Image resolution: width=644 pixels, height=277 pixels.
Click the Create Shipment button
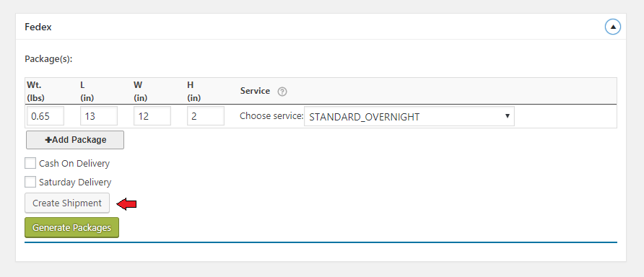(x=67, y=203)
